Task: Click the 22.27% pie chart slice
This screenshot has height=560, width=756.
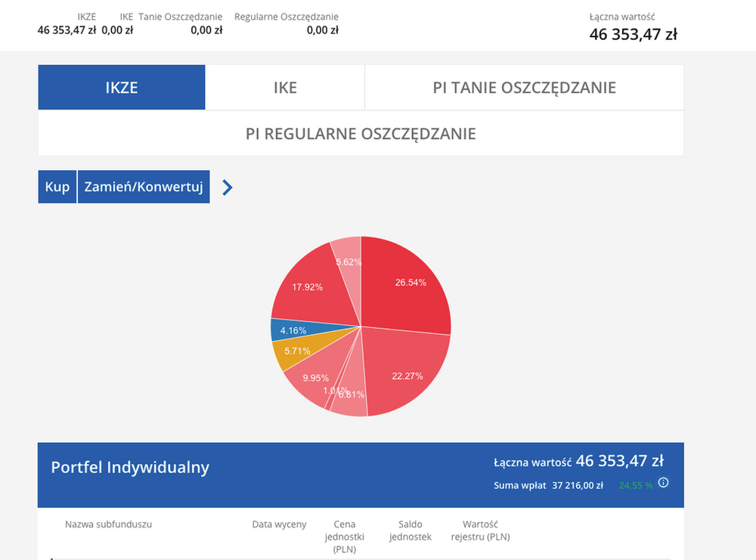Action: [405, 371]
